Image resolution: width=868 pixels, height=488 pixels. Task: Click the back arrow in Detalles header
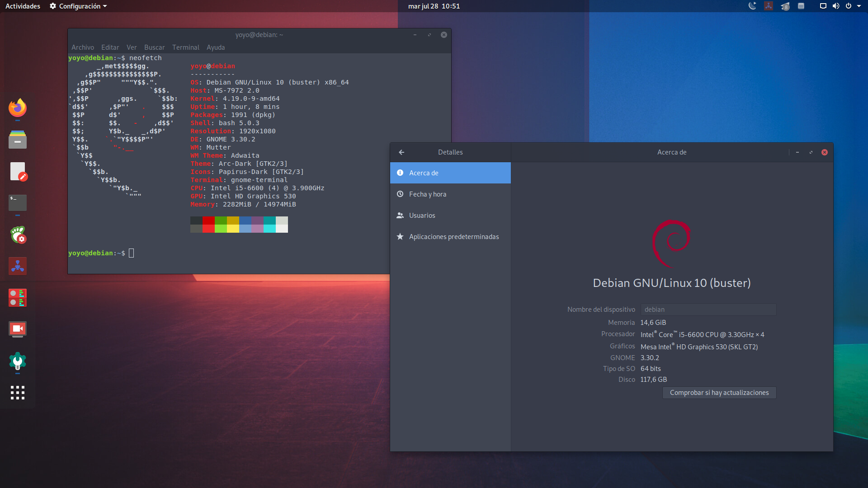[401, 152]
